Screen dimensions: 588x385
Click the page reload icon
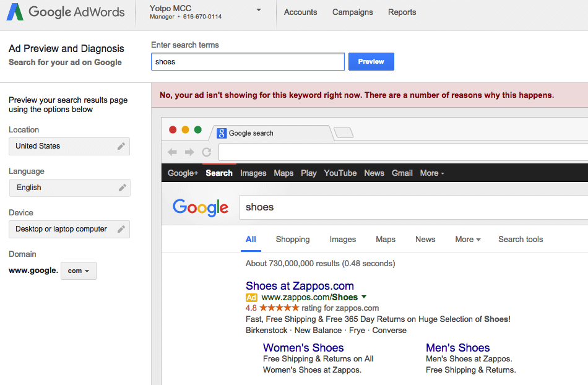coord(206,152)
